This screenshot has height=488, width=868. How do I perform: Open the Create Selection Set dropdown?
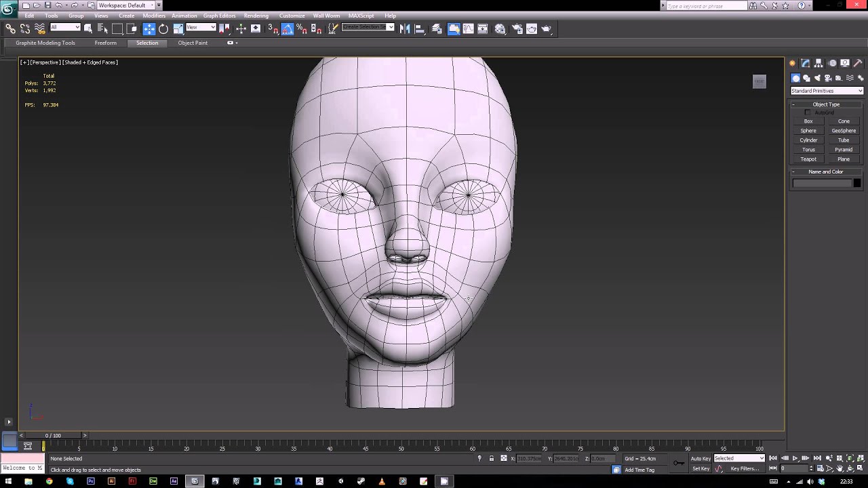368,27
